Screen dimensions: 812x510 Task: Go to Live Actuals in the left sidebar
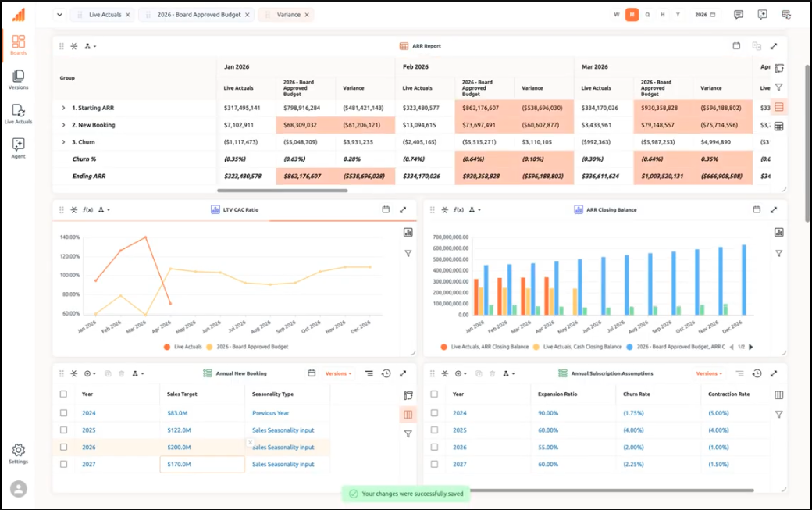coord(18,113)
